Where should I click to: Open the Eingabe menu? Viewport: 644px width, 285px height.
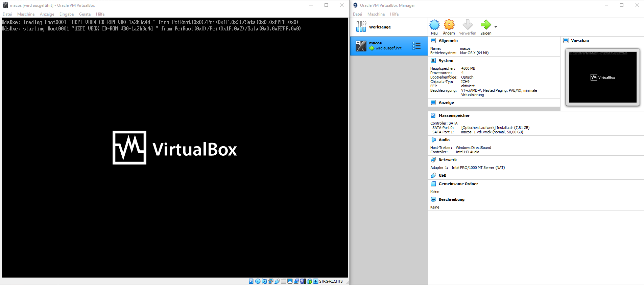click(67, 14)
